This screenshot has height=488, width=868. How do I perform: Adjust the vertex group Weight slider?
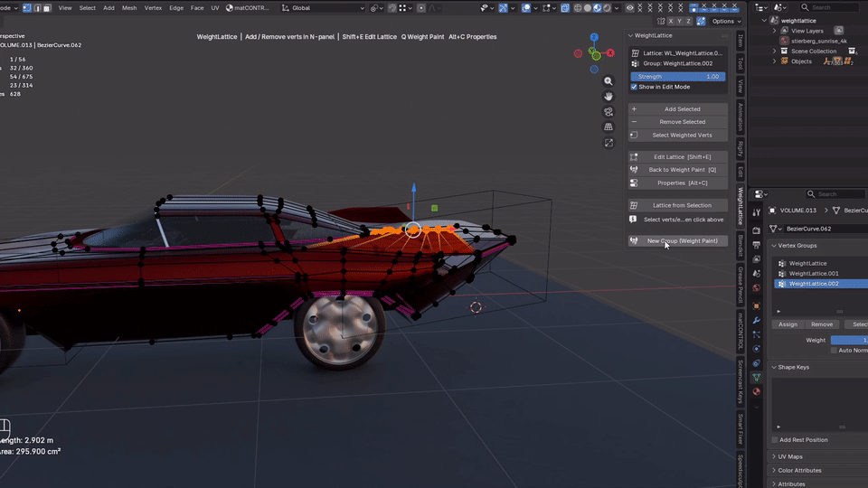click(849, 341)
